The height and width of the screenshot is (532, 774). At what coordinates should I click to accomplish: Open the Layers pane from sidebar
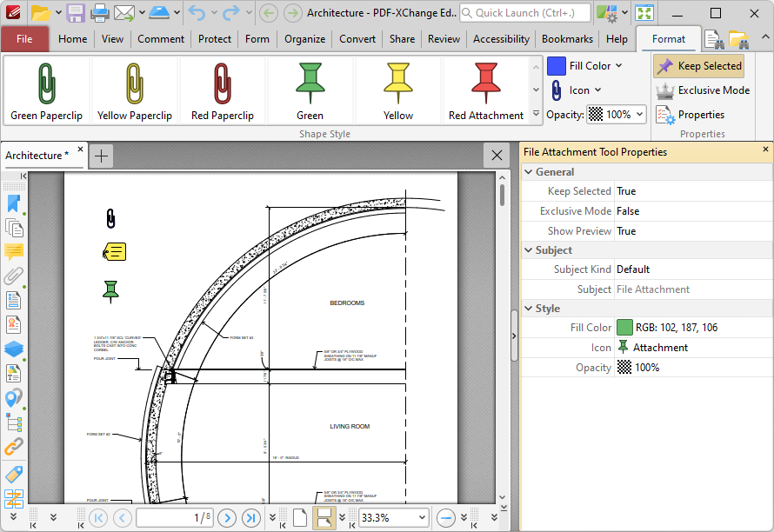[x=13, y=349]
